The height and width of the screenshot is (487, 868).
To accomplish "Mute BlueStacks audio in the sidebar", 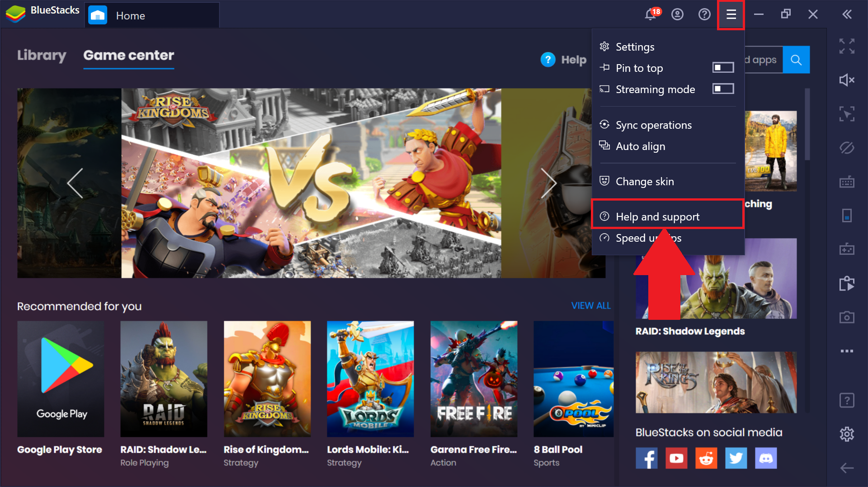I will pyautogui.click(x=846, y=80).
